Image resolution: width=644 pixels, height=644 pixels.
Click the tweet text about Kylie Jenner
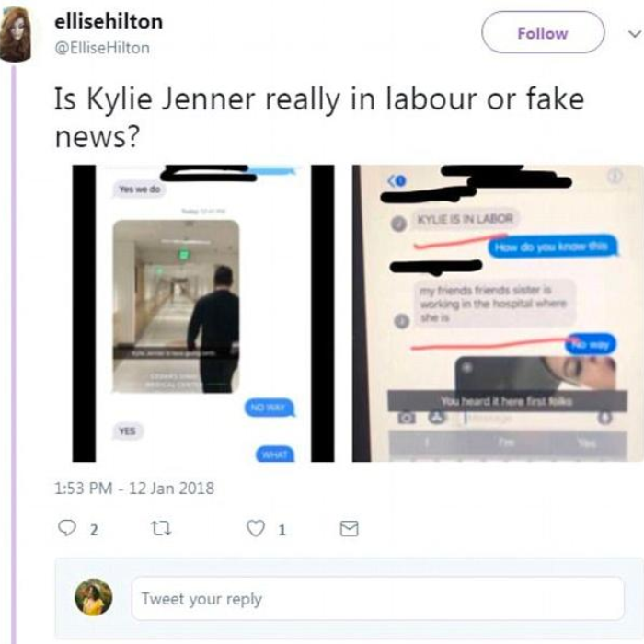tap(319, 118)
